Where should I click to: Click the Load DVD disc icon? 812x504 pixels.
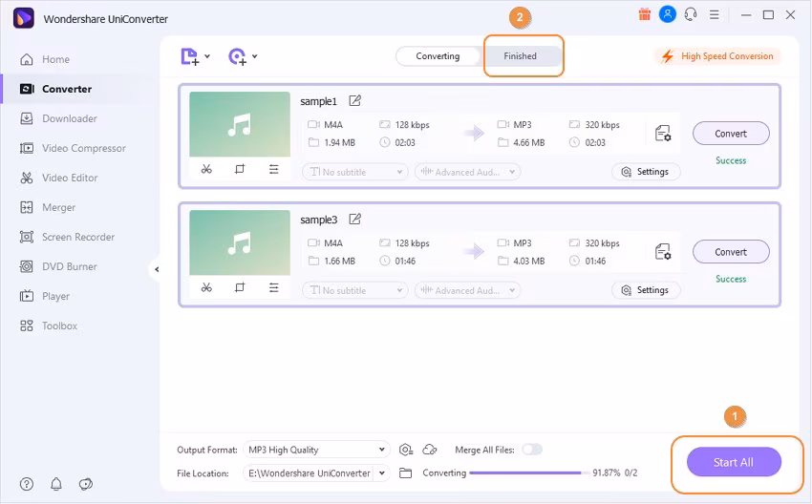tap(237, 56)
